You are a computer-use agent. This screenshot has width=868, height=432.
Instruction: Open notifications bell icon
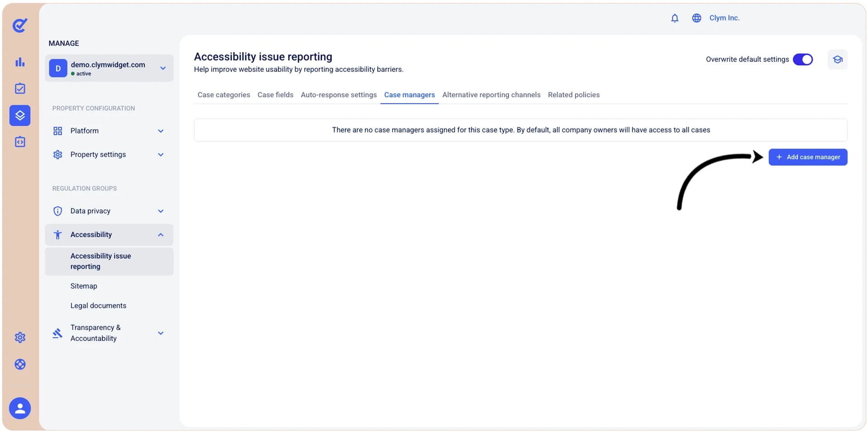click(x=675, y=18)
